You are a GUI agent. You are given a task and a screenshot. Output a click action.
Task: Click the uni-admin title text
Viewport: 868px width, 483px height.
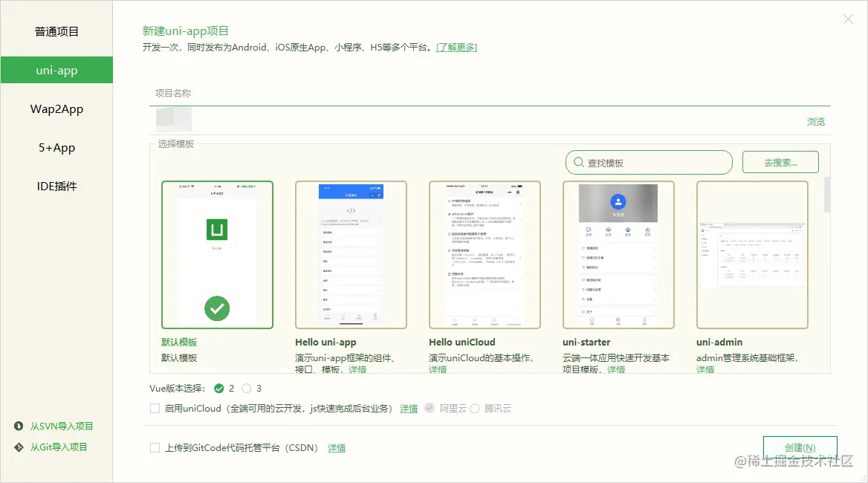coord(719,342)
